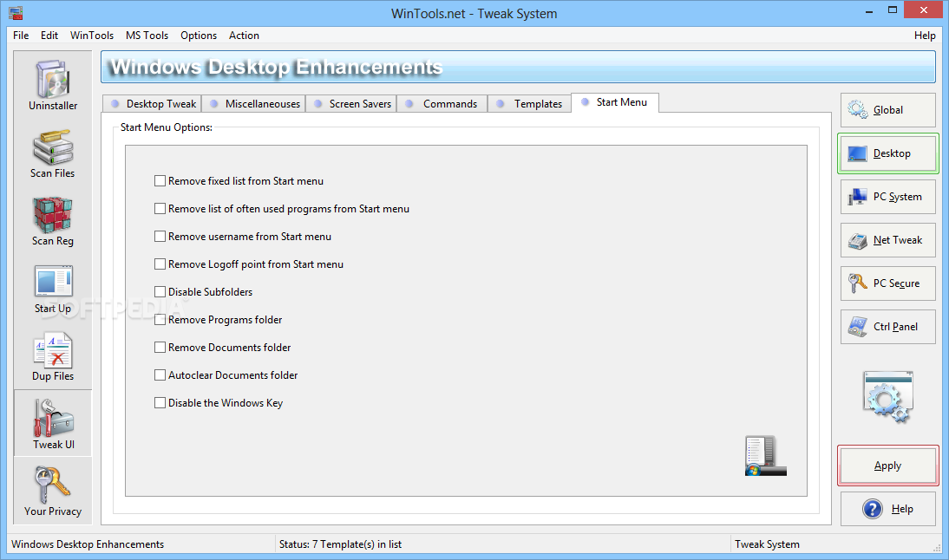Click the WinTools app icon in the title bar
This screenshot has height=560, width=949.
16,13
